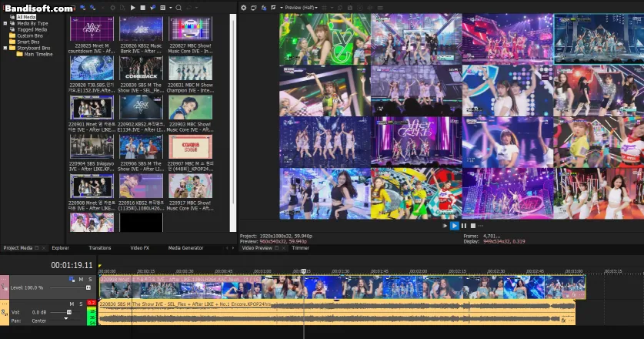Select Main Timeline storyboard bin
Viewport: 644px width, 339px height.
(38, 54)
